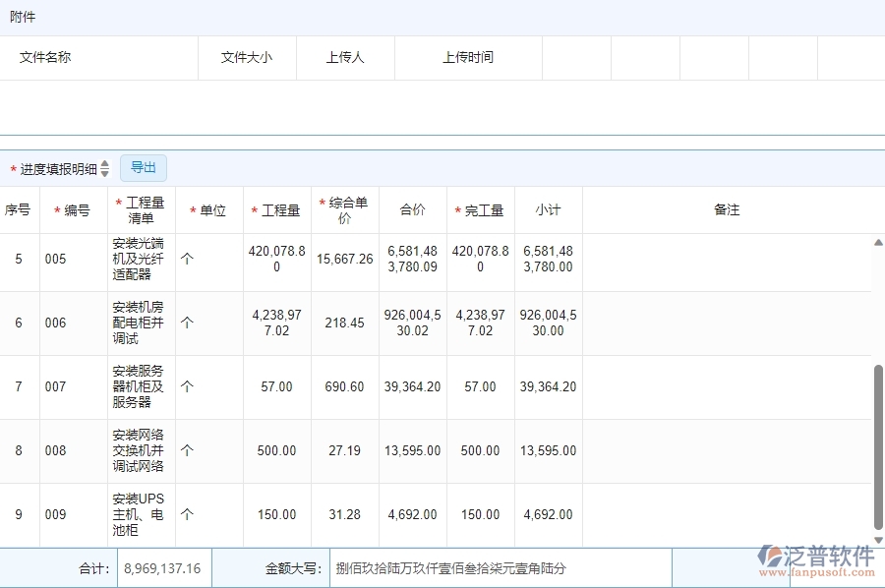Toggle sort on the 综合单价 column header
This screenshot has height=588, width=885.
click(344, 209)
